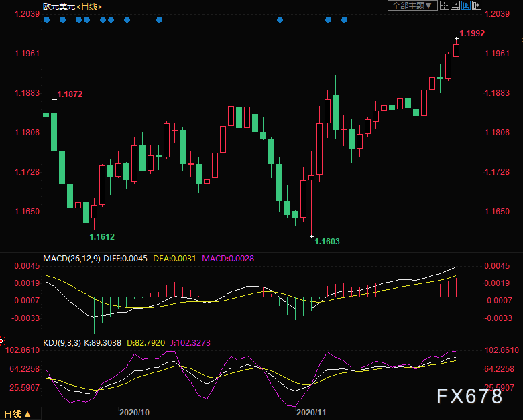Image resolution: width=523 pixels, height=420 pixels.
Task: Click the crosshair cursor icon in toolbar
Action: tap(445, 6)
